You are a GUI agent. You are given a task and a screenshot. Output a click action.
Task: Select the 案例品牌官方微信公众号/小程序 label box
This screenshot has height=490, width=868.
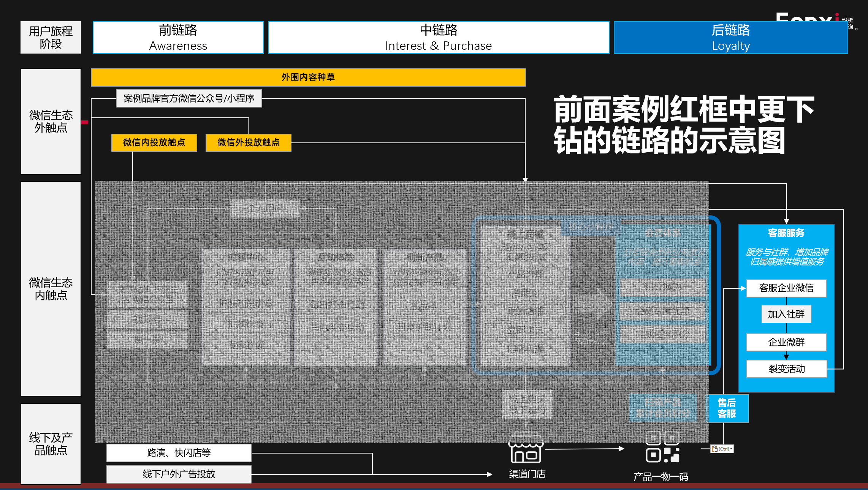tap(189, 99)
